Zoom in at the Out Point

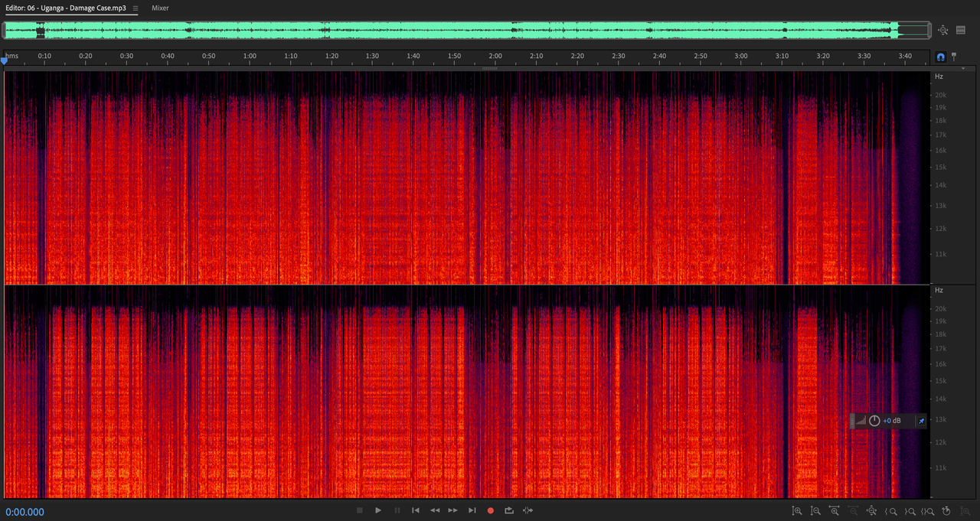[910, 511]
